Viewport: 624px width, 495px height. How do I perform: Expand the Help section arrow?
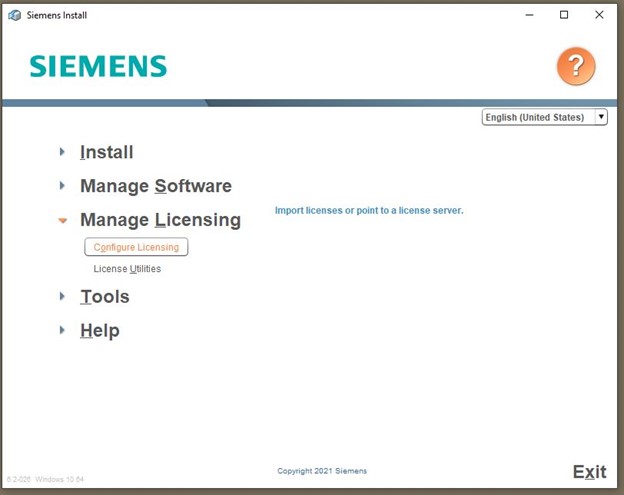pyautogui.click(x=62, y=330)
